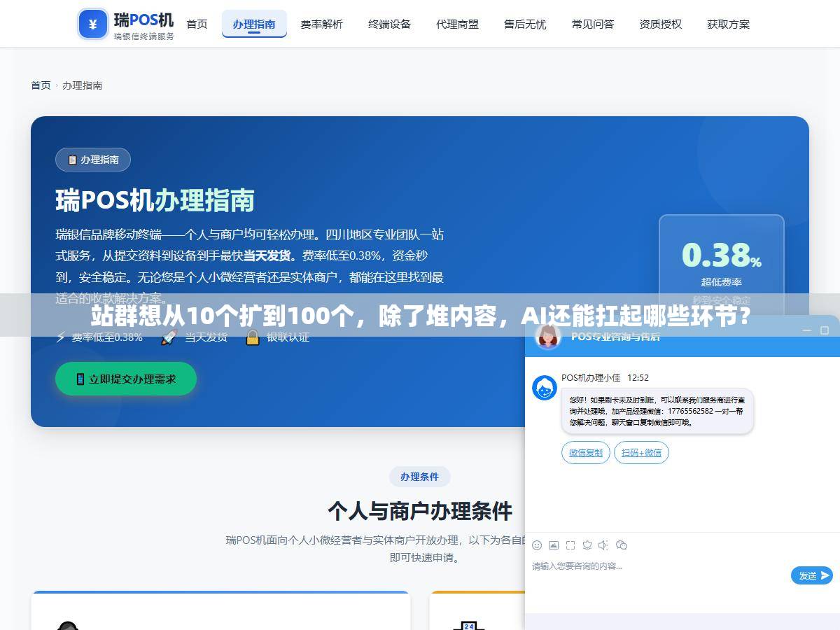Screen dimensions: 840x630
Task: Click the 获取方案 navigation link
Action: tap(728, 24)
